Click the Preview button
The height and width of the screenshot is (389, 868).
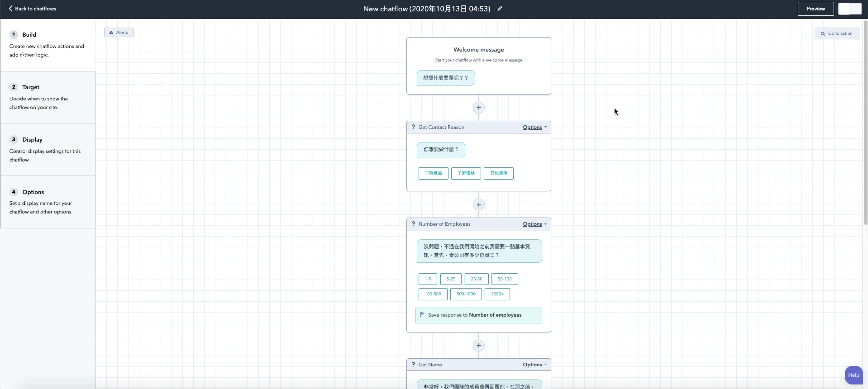click(x=816, y=9)
